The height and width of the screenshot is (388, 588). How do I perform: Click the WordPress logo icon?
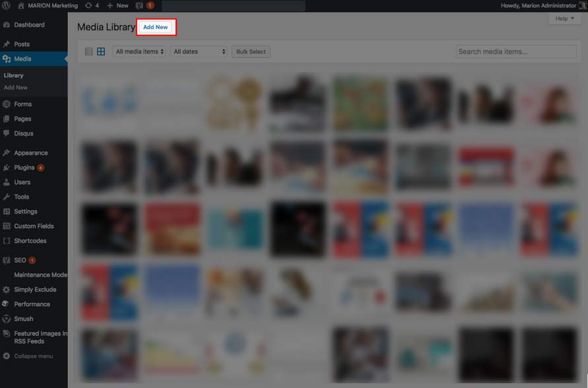(7, 5)
